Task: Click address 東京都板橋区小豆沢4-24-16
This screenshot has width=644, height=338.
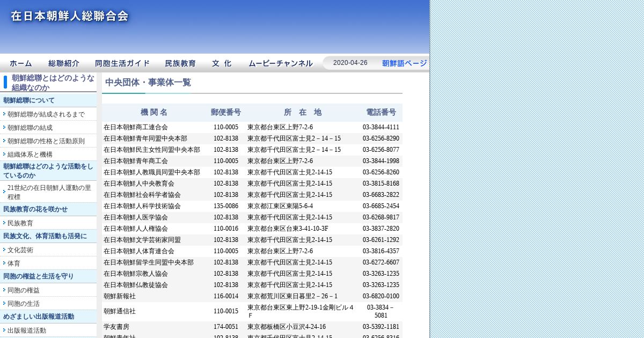Action: pos(287,327)
